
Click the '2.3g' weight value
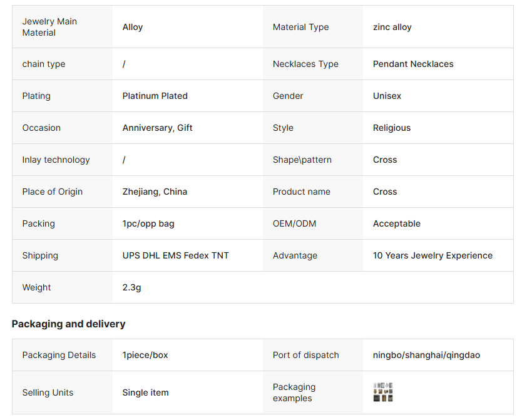point(131,287)
